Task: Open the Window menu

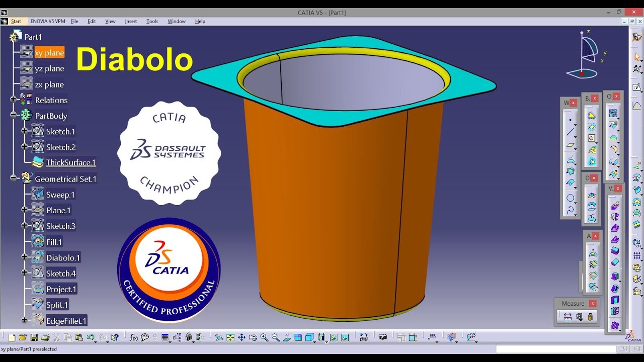Action: (177, 21)
